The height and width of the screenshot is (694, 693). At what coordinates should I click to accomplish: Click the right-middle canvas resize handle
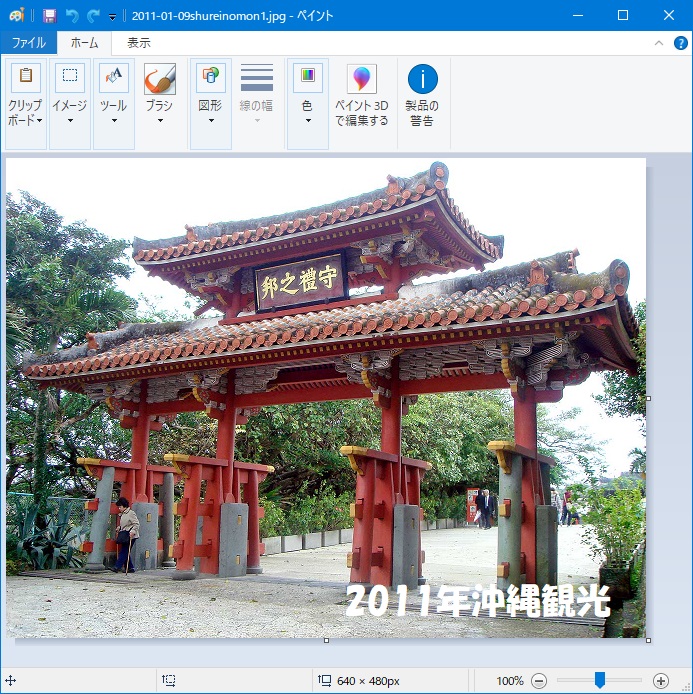coord(648,398)
